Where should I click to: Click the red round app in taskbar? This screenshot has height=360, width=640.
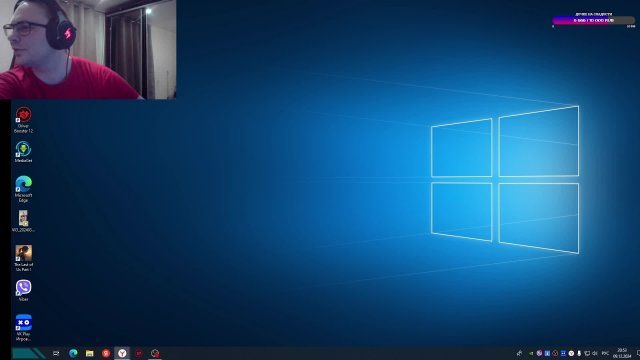[106, 353]
